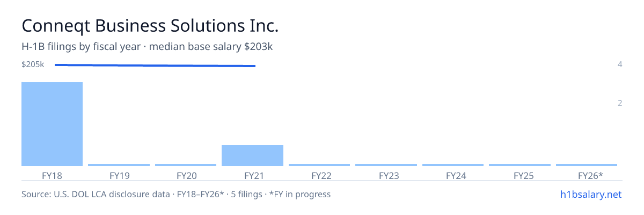Image resolution: width=644 pixels, height=215 pixels.
Task: Click the median base salary subtitle
Action: tap(211, 47)
